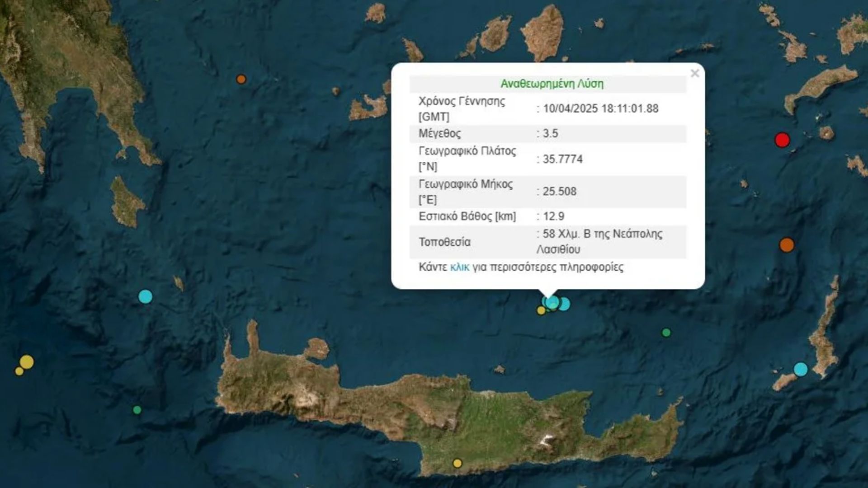Close the earthquake info popup
Viewport: 868px width, 488px height.
click(x=695, y=73)
